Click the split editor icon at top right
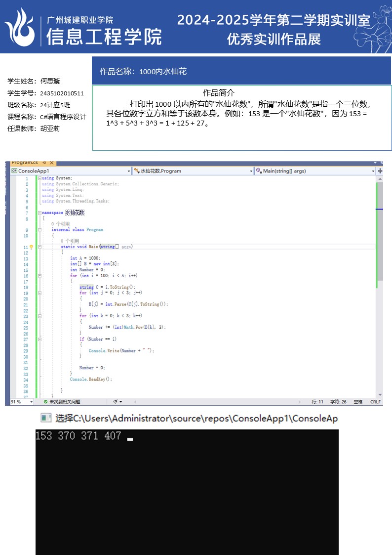Image resolution: width=392 pixels, height=555 pixels. point(379,171)
